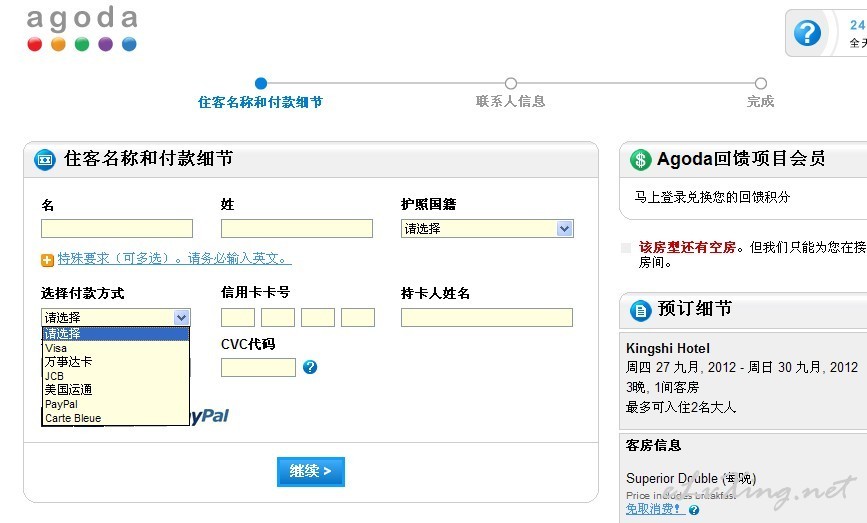The width and height of the screenshot is (867, 523).
Task: Click the 免取消费 link
Action: pyautogui.click(x=655, y=509)
